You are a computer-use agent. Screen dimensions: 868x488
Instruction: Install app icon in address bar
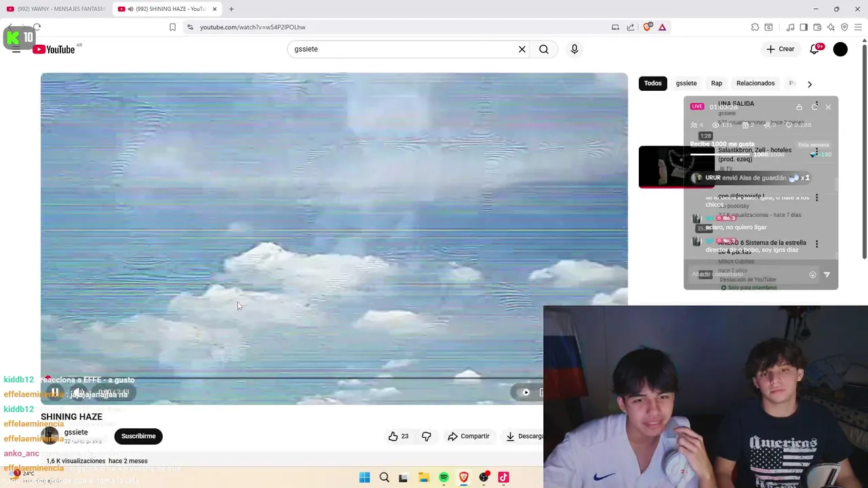615,27
